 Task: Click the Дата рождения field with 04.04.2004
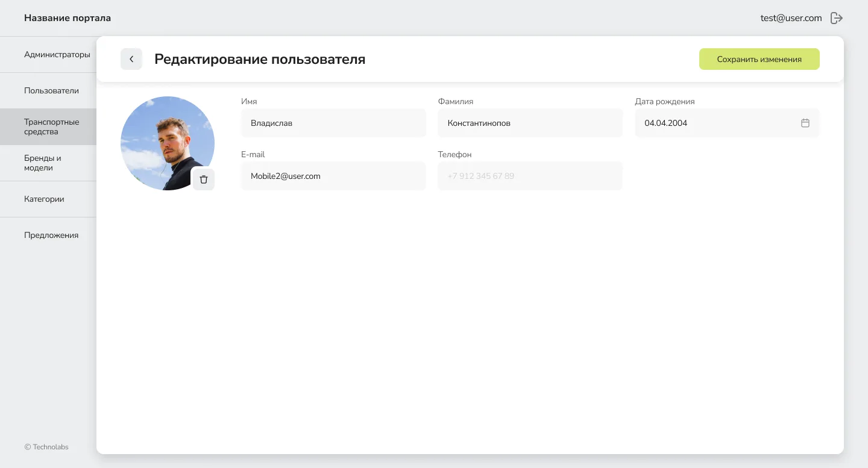727,123
